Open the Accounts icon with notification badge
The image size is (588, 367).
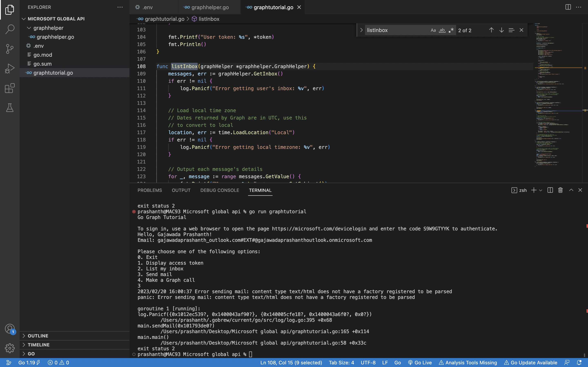[10, 328]
